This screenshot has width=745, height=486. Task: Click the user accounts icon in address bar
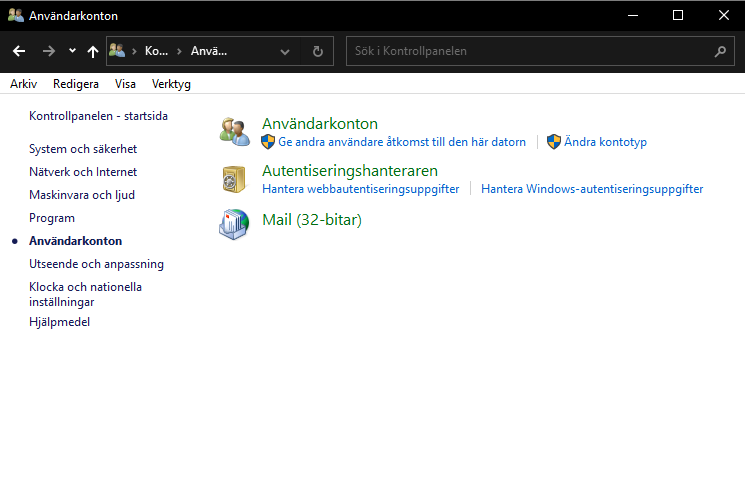117,50
